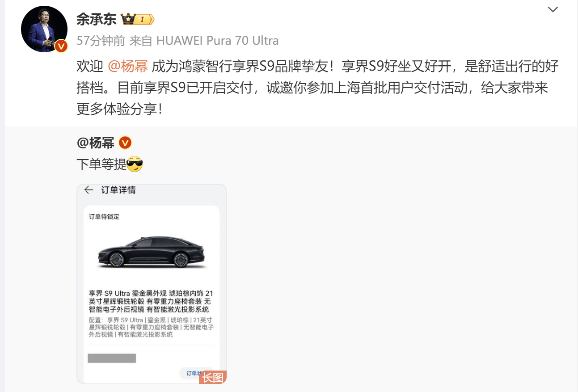Click the 下单等提 repost text
The height and width of the screenshot is (392, 578).
(101, 164)
